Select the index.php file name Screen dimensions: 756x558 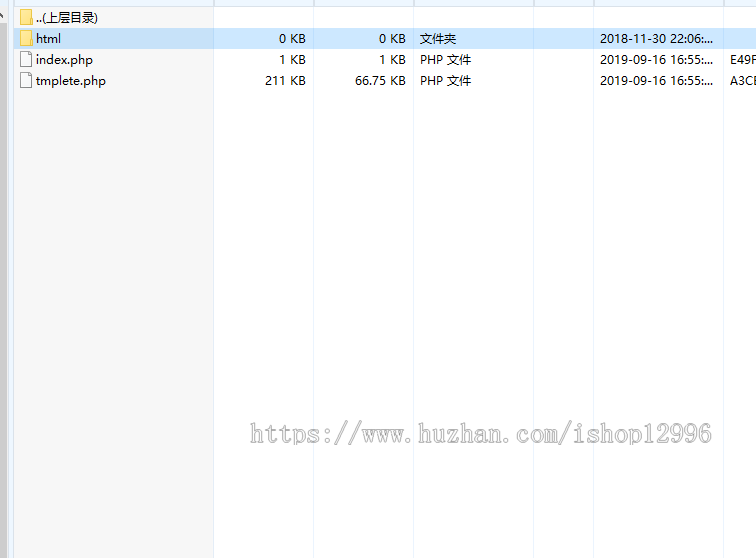click(x=64, y=60)
